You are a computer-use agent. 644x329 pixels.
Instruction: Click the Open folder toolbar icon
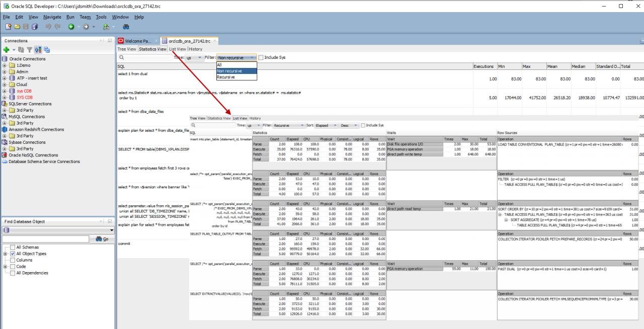click(18, 27)
